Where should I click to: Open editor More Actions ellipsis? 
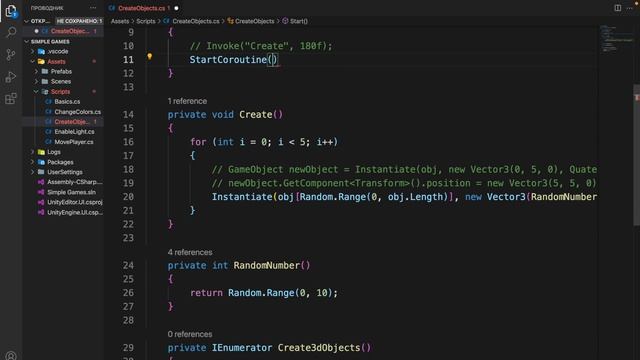click(629, 8)
